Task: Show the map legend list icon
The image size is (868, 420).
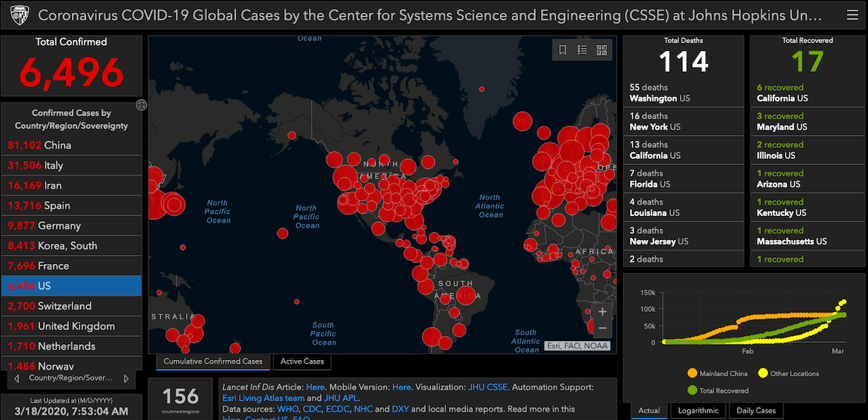Action: 582,50
